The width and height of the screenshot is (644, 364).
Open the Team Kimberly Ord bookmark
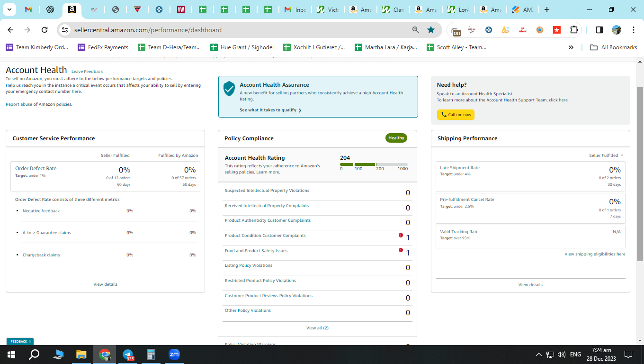(x=37, y=47)
